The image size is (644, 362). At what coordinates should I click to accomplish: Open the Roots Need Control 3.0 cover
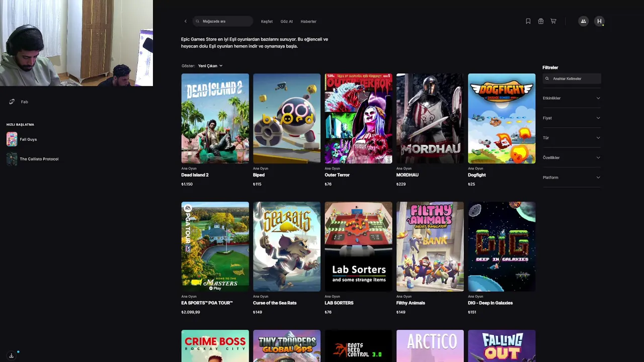(358, 346)
